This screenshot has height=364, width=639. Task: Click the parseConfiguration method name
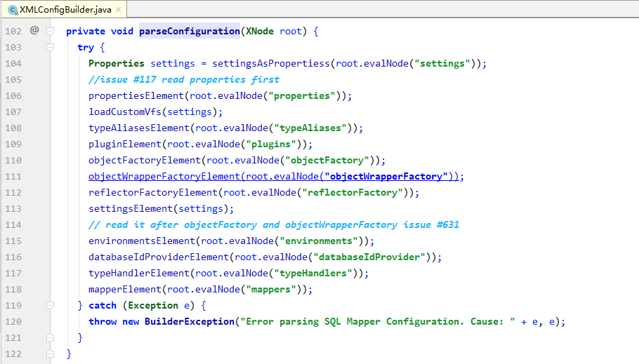tap(190, 32)
